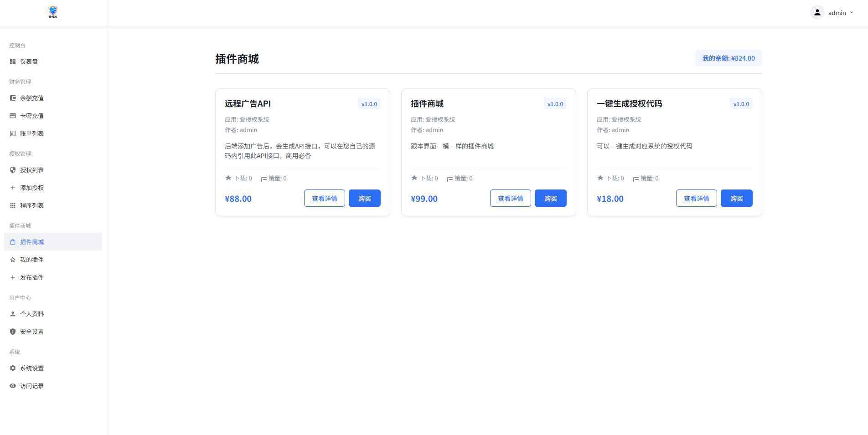Open the 账单列表 billing list icon
The image size is (868, 435).
coord(12,133)
